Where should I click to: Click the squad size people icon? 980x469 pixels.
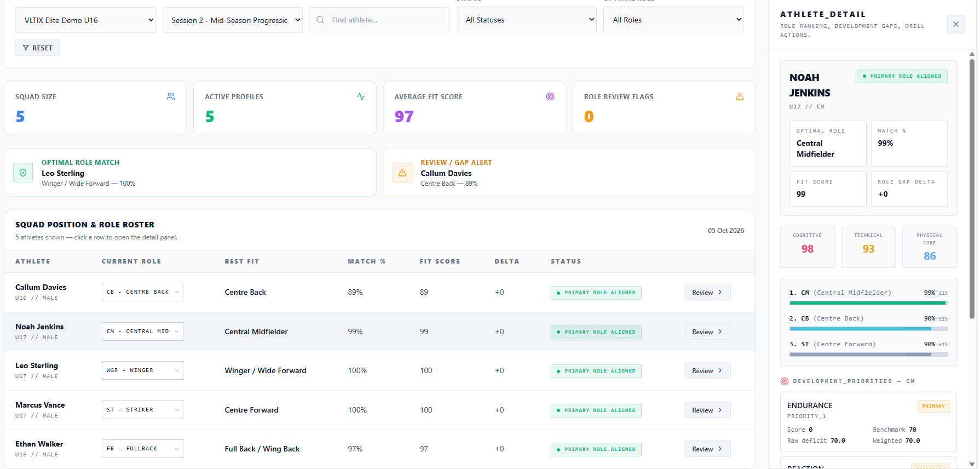[171, 96]
